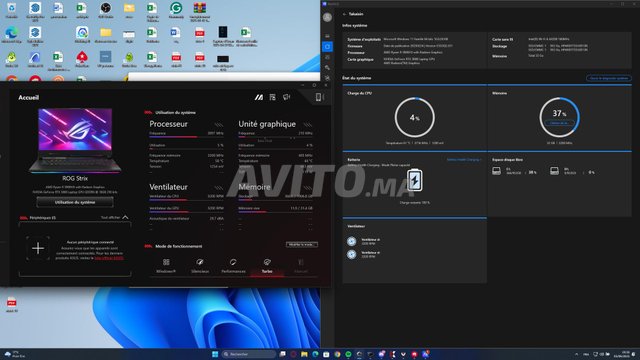Viewport: 640px width, 360px height.
Task: Click the Accueil title in Armoury Crate
Action: coord(29,98)
